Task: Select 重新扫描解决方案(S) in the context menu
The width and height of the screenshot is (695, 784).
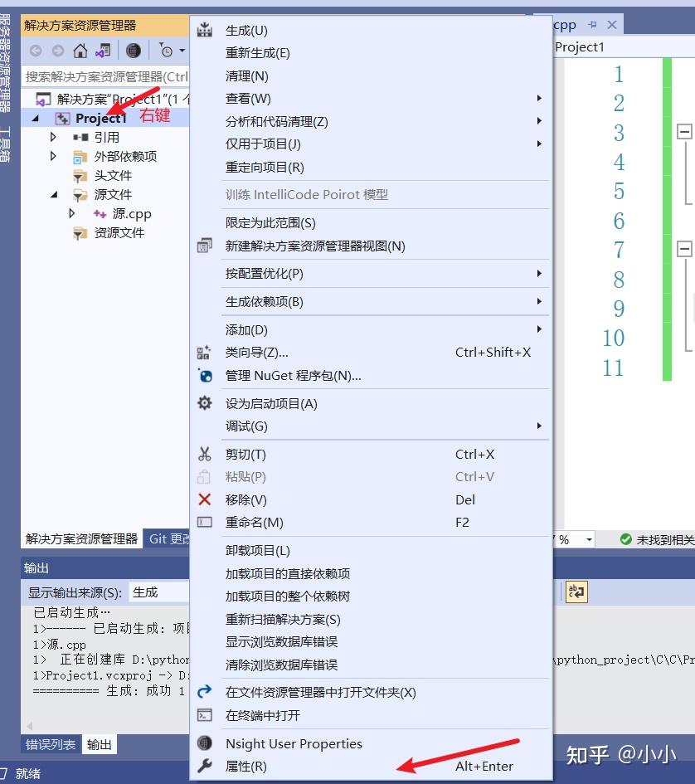Action: (x=371, y=619)
